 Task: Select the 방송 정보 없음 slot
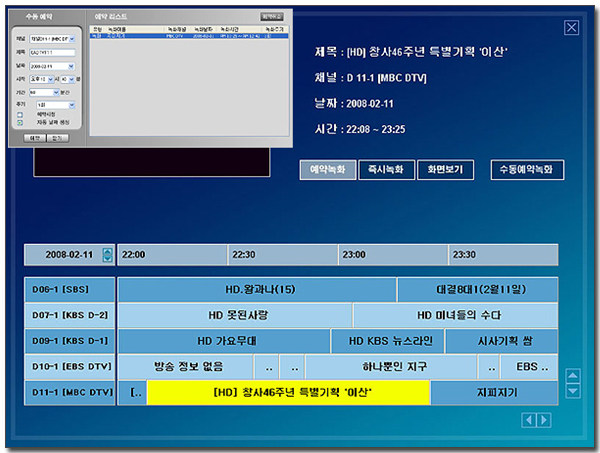[x=186, y=367]
